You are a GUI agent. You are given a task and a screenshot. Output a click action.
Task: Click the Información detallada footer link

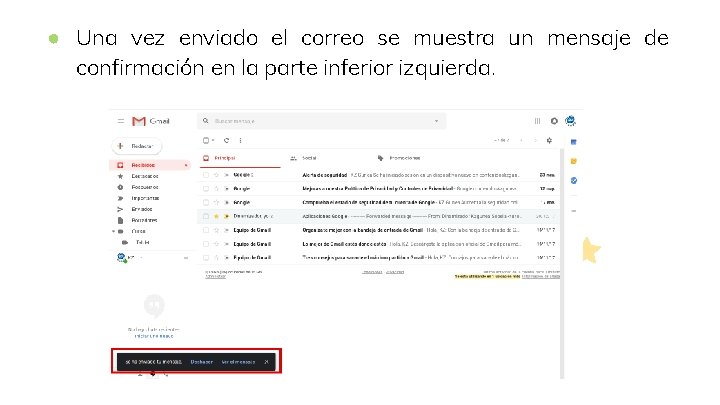[540, 276]
